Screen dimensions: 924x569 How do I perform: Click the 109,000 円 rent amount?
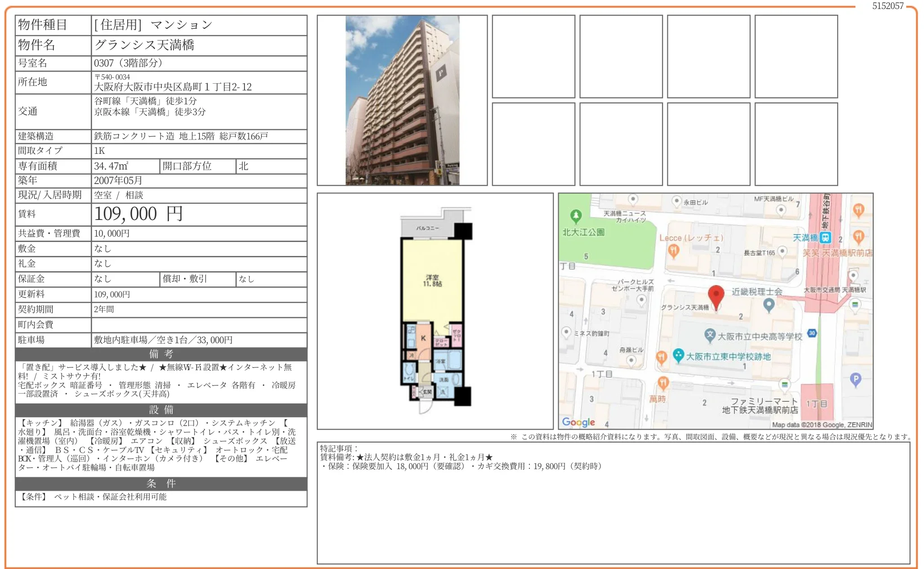(138, 214)
